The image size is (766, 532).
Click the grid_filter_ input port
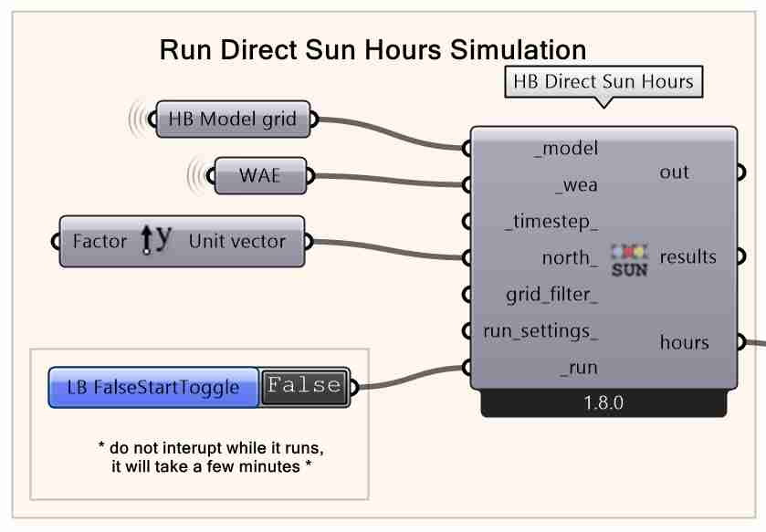(466, 296)
